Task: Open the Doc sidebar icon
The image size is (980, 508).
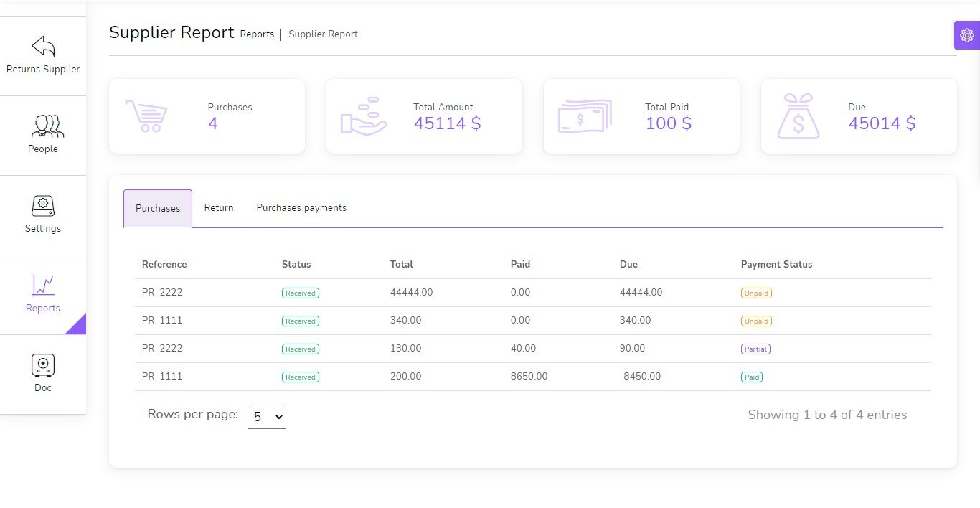Action: coord(43,365)
